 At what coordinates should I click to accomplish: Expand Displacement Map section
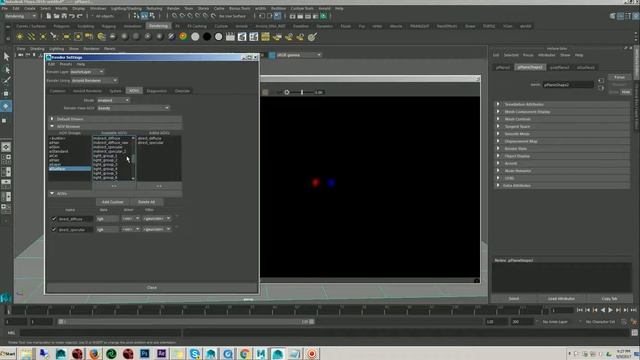562,141
